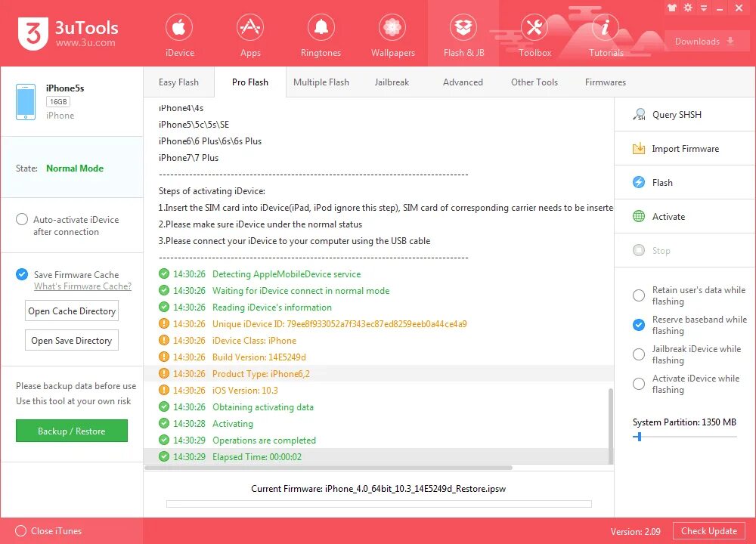Click the 3uTools logo
The width and height of the screenshot is (756, 544).
33,34
